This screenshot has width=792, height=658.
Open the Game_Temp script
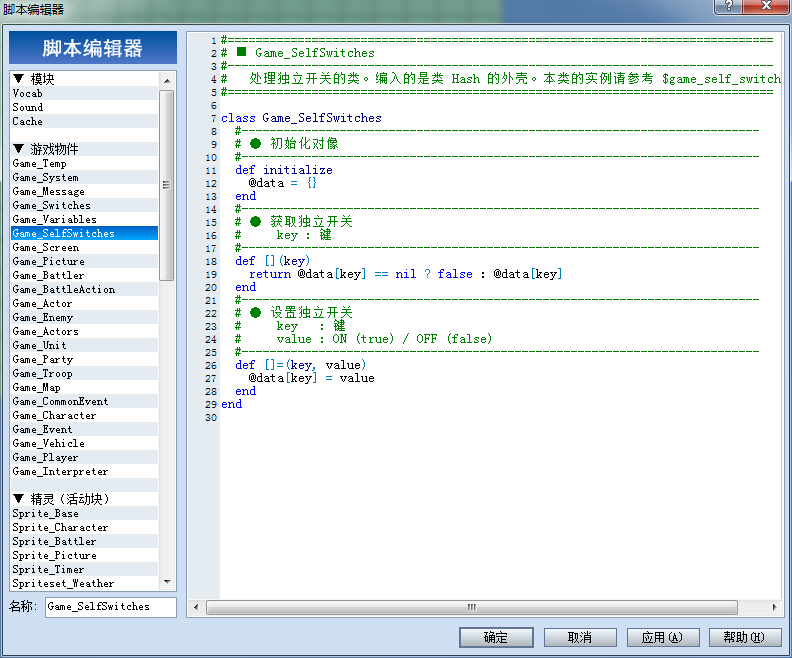[x=84, y=163]
